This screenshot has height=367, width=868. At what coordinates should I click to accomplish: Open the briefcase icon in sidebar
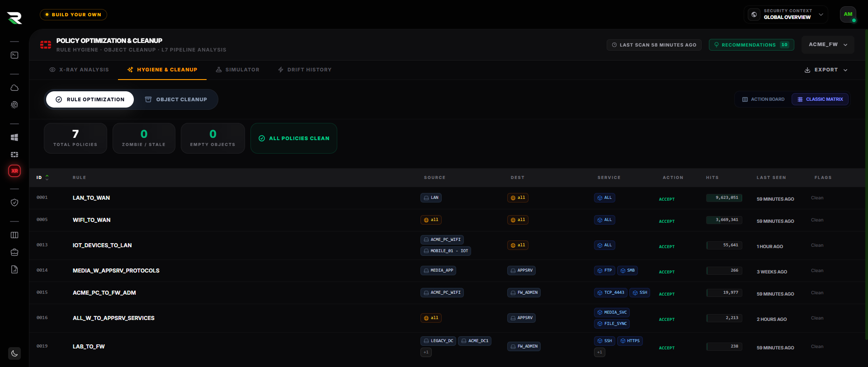tap(14, 252)
